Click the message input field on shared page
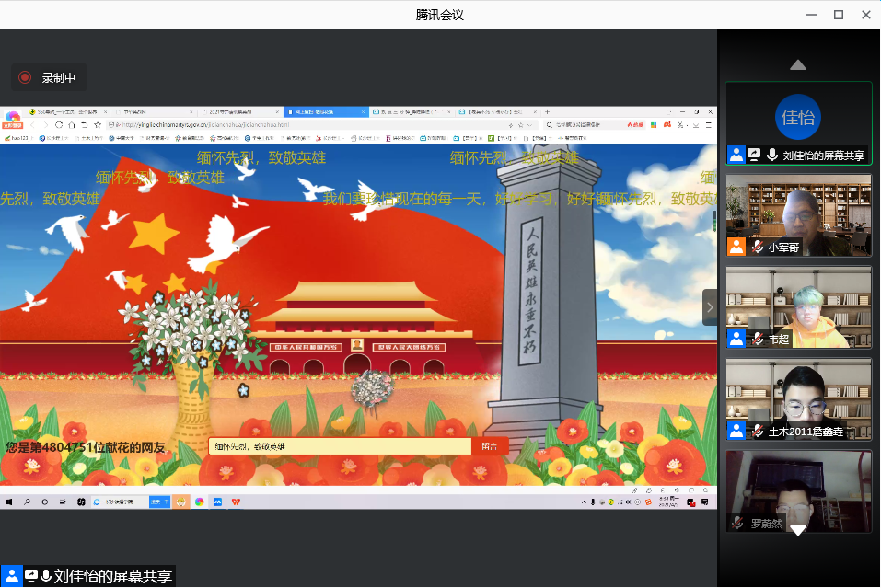 click(x=340, y=446)
